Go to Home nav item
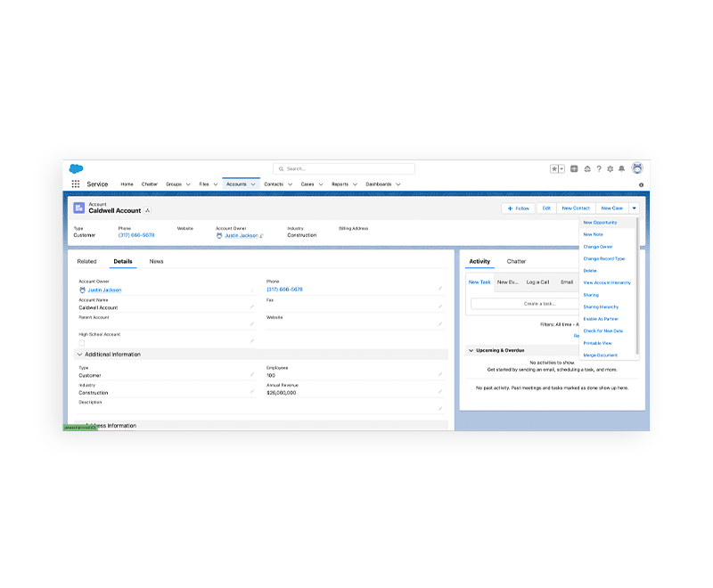Viewport: 713px width, 588px height. 127,184
